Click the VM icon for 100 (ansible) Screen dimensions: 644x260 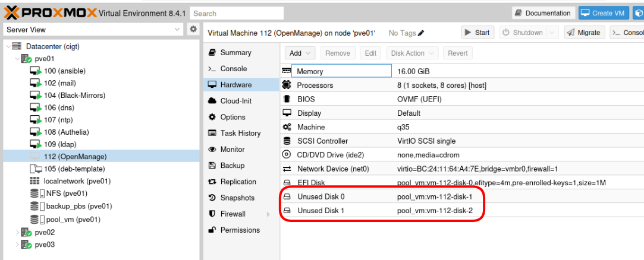coord(36,71)
